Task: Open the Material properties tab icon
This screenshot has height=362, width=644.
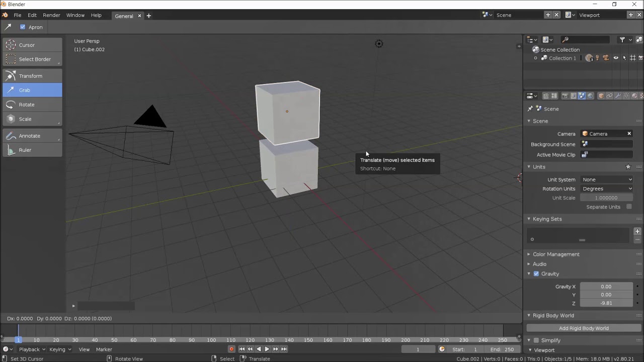Action: (634, 96)
